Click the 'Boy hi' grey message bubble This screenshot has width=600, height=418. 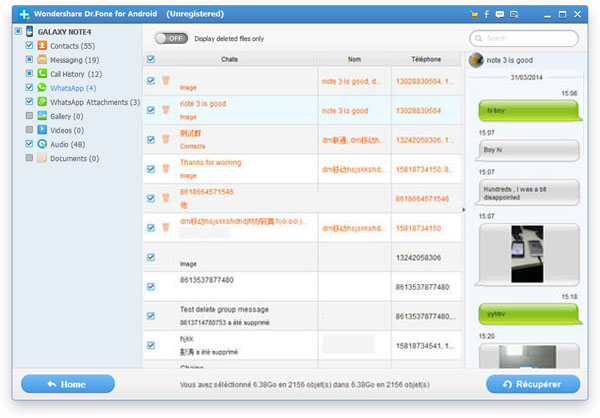[527, 150]
